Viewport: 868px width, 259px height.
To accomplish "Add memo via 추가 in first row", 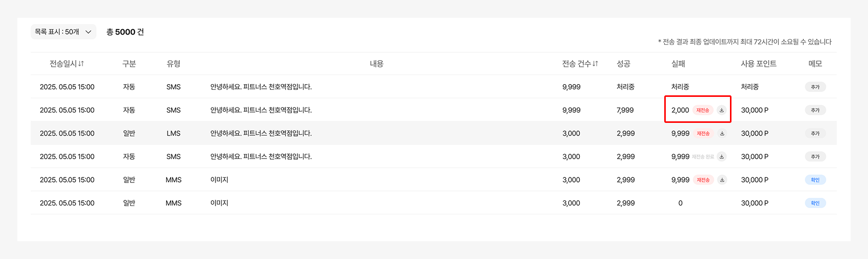I will click(x=815, y=87).
